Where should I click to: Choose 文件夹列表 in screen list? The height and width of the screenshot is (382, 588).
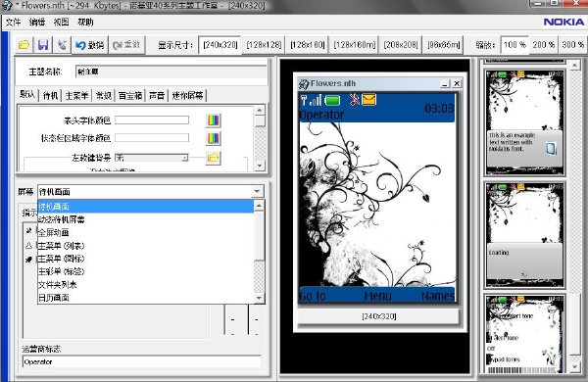[146, 284]
